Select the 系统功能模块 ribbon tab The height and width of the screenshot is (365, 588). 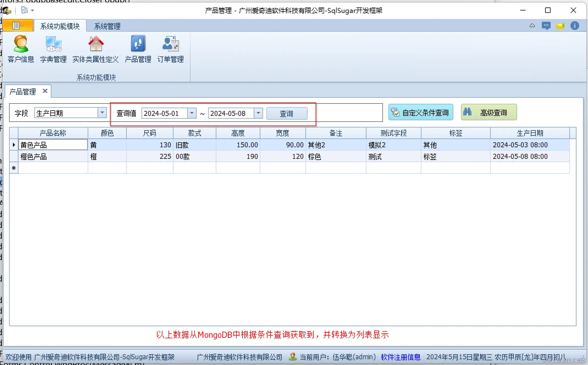point(60,26)
